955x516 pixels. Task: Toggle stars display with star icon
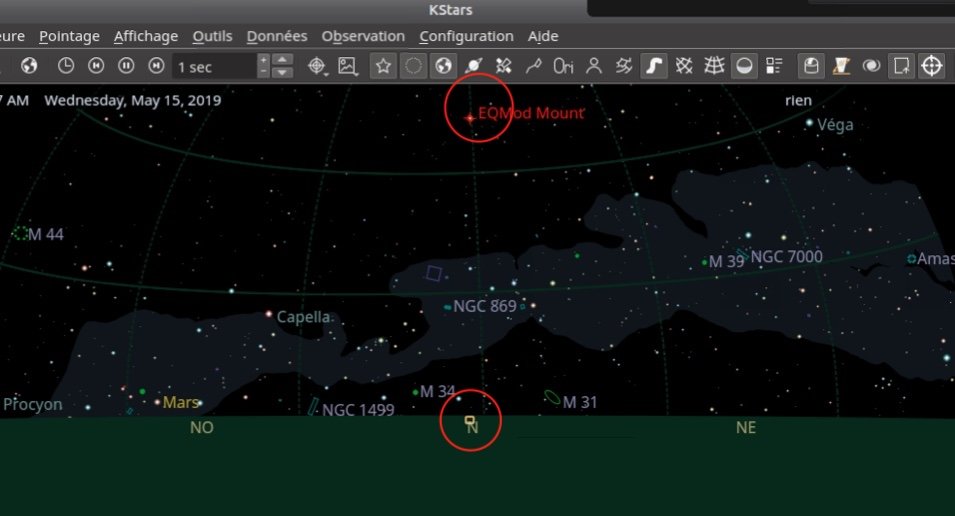383,66
